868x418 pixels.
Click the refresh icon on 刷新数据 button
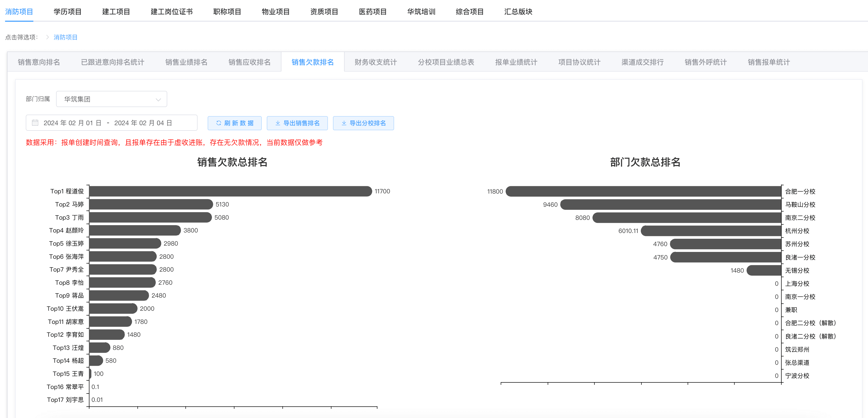coord(219,123)
